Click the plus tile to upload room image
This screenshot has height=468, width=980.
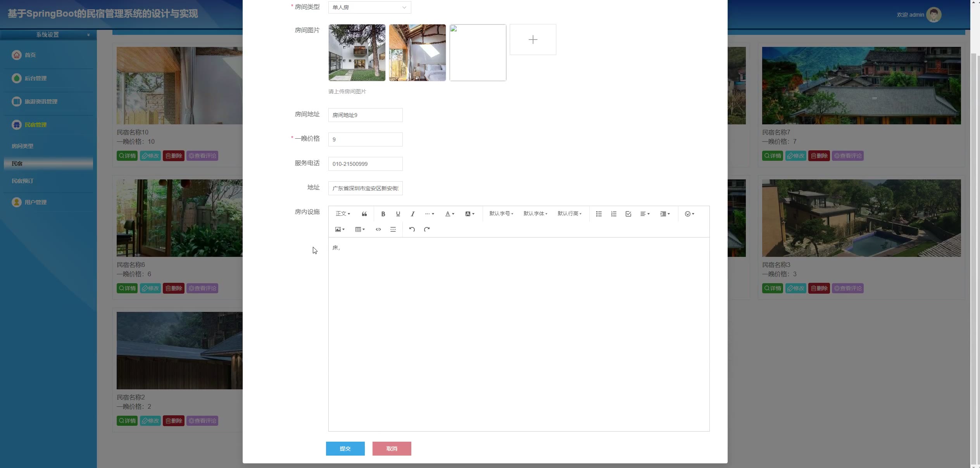click(x=533, y=40)
